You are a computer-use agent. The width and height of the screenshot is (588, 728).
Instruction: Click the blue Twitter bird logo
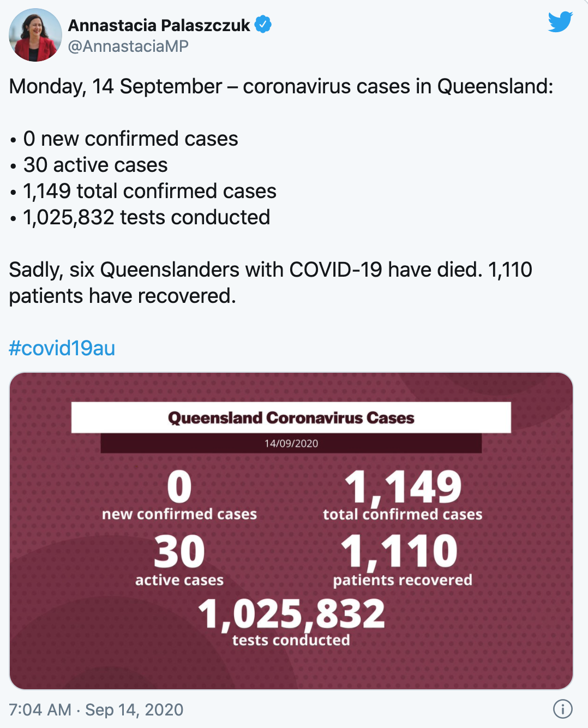coord(560,22)
